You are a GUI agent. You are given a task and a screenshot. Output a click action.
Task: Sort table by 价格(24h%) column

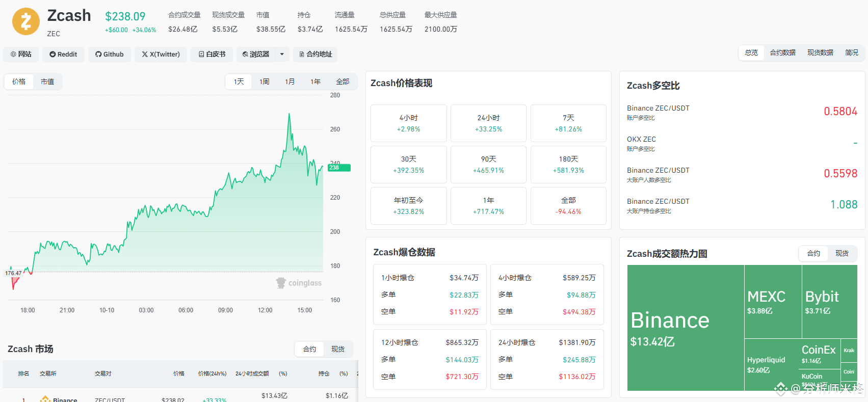[212, 373]
